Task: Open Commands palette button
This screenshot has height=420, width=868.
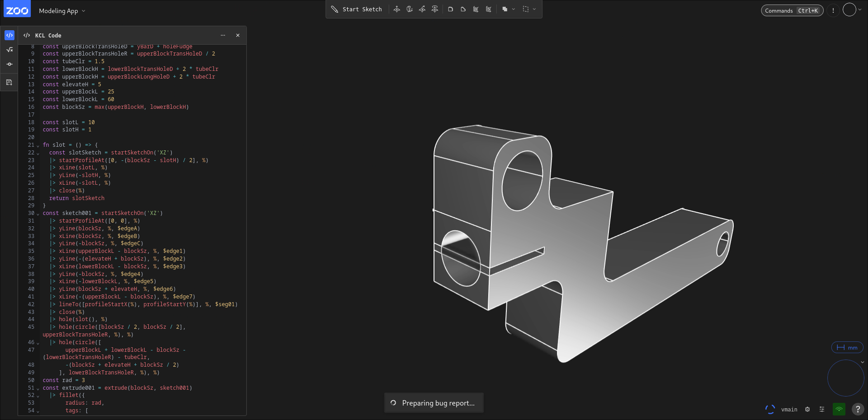Action: click(x=792, y=10)
